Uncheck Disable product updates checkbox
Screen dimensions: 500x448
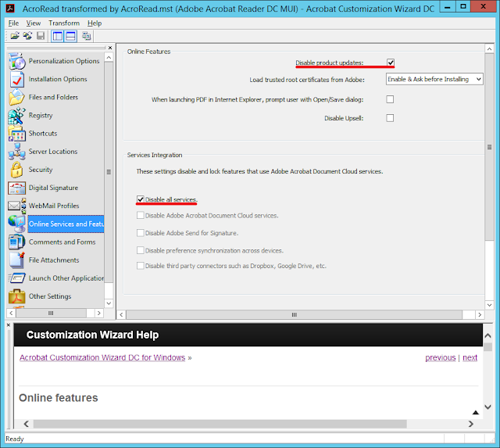tap(391, 63)
